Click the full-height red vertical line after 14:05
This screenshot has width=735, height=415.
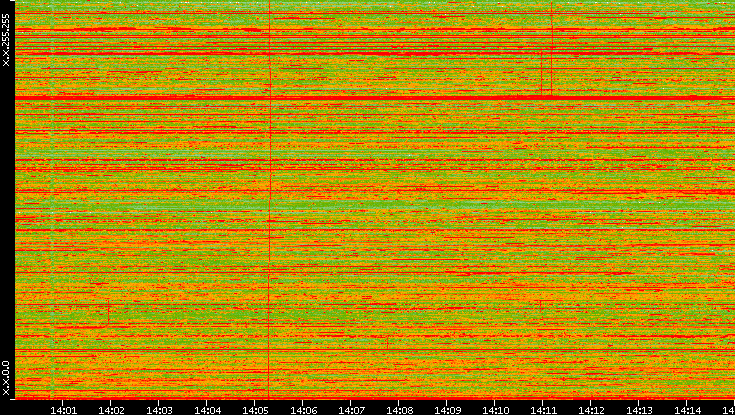[x=270, y=199]
